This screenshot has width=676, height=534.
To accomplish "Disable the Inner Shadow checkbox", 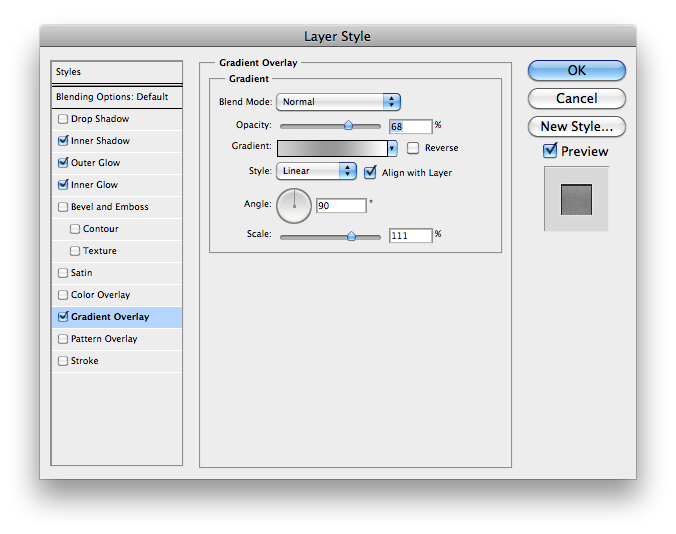I will [x=63, y=141].
